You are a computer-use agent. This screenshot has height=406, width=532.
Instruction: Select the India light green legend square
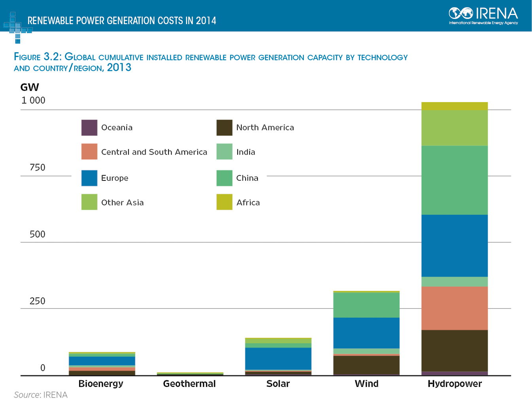tap(224, 152)
